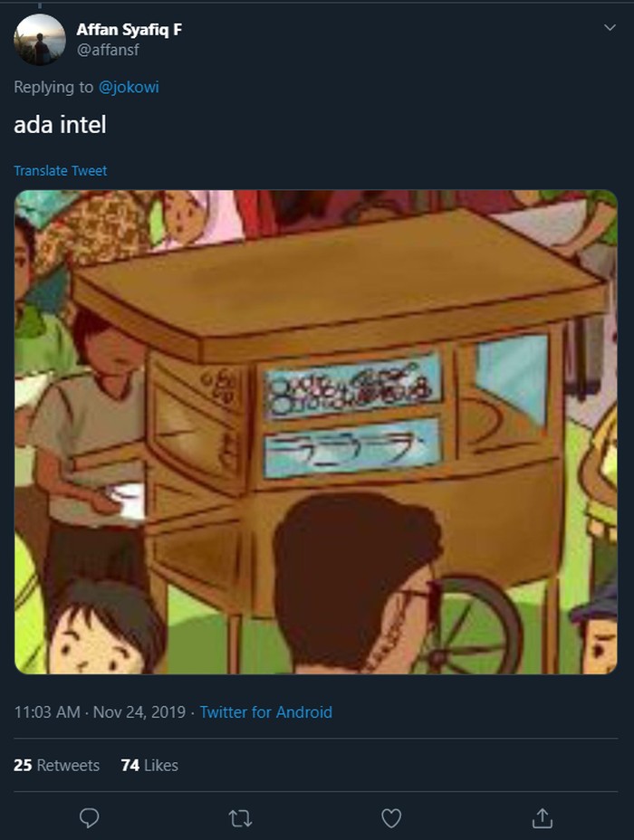Select the 'ada intel' tweet text
634x840 pixels.
60,124
